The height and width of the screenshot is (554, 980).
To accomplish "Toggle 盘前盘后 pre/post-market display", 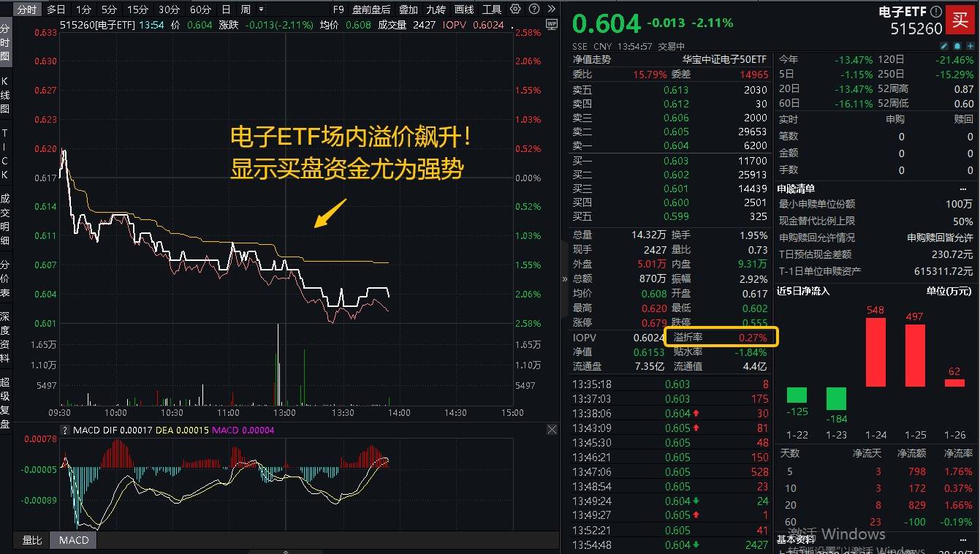I will pyautogui.click(x=371, y=10).
